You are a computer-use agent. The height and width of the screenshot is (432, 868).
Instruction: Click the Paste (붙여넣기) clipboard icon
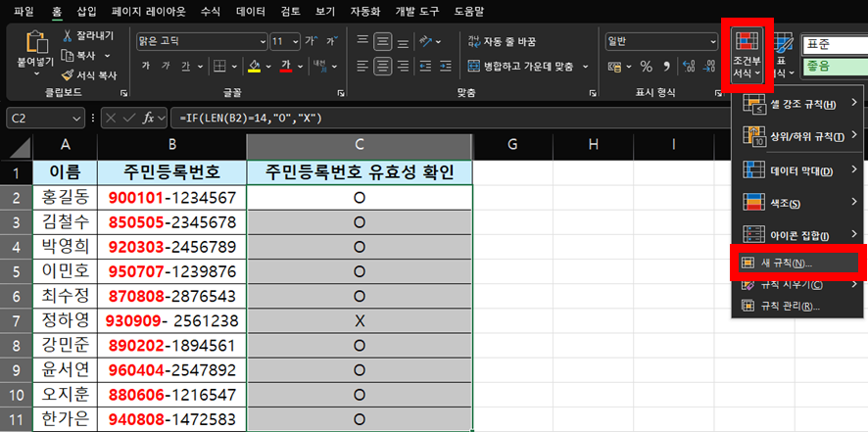point(36,43)
